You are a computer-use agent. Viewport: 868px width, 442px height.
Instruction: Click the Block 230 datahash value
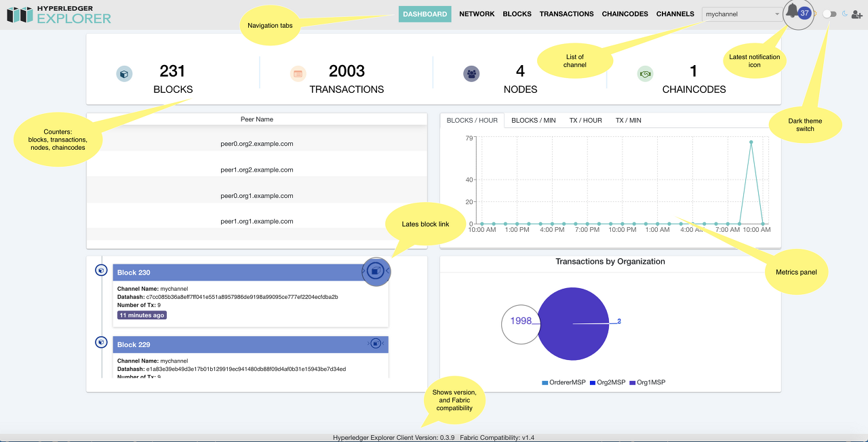(242, 297)
